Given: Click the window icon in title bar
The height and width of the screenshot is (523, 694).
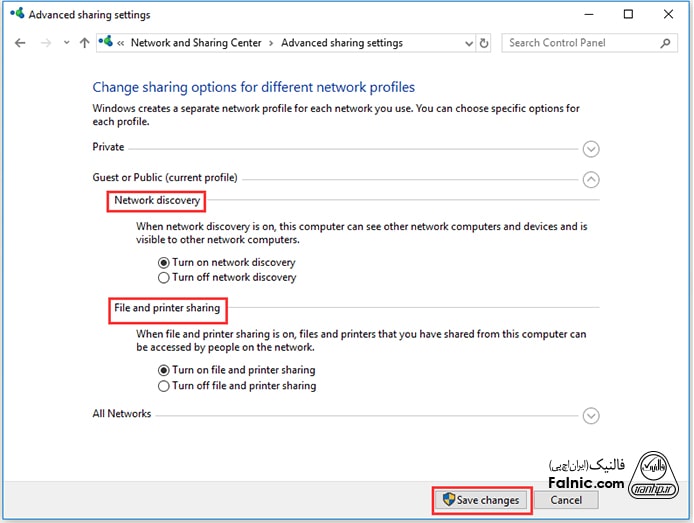Looking at the screenshot, I should (14, 15).
